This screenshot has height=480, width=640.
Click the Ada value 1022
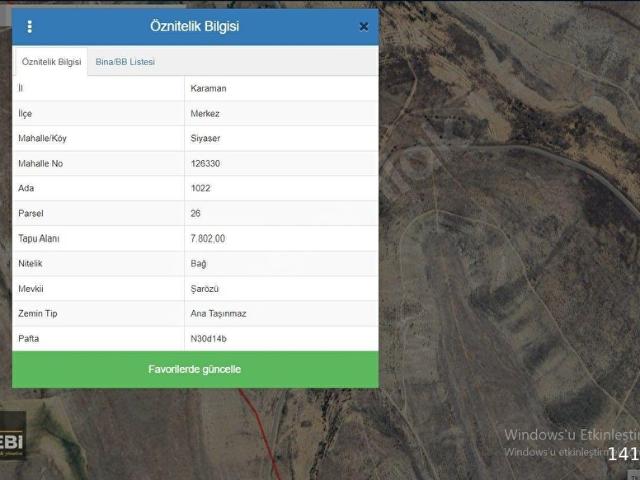click(x=200, y=189)
